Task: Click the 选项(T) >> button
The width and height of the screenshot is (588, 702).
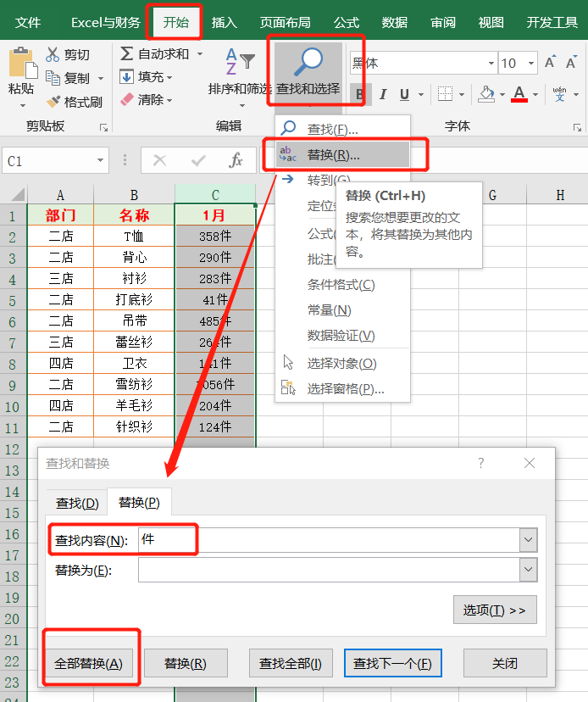Action: click(x=495, y=610)
